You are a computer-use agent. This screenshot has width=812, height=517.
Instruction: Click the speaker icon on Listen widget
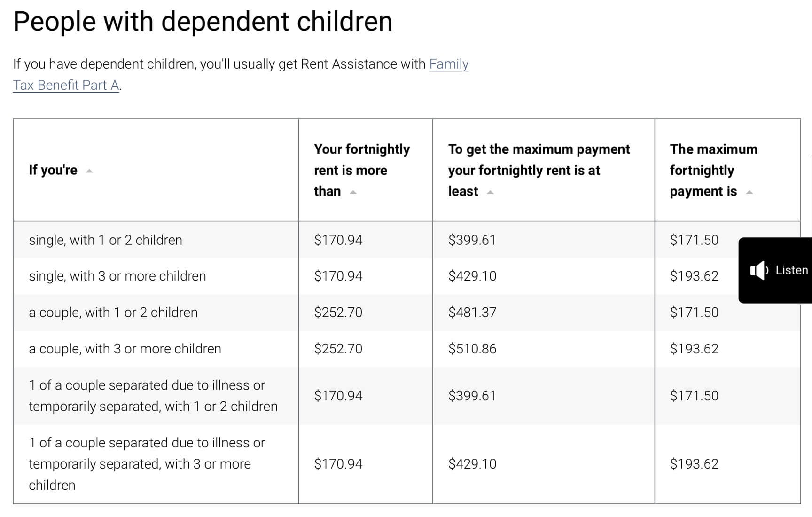click(759, 270)
